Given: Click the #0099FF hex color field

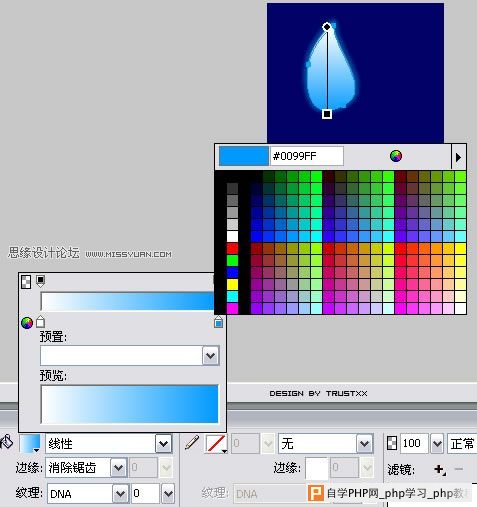Looking at the screenshot, I should 307,156.
